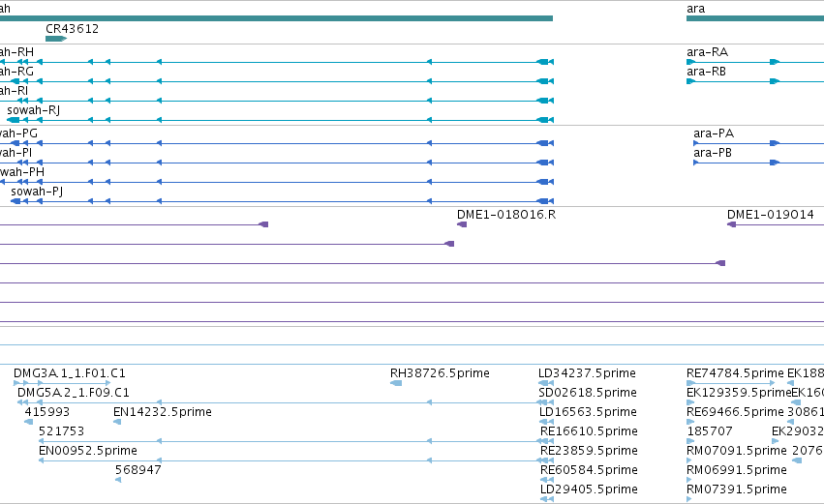
Task: Select the RM07391.5prime EST label
Action: pos(737,489)
